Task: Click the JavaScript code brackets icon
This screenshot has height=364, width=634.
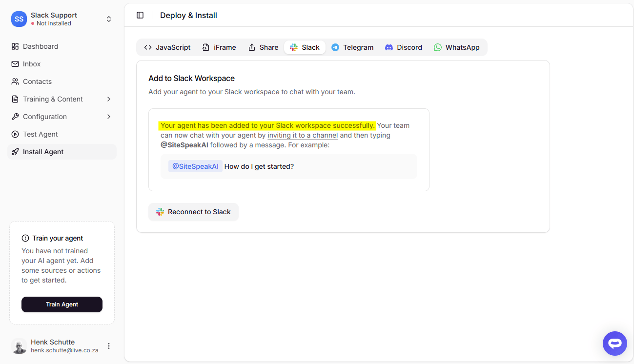Action: click(x=148, y=47)
